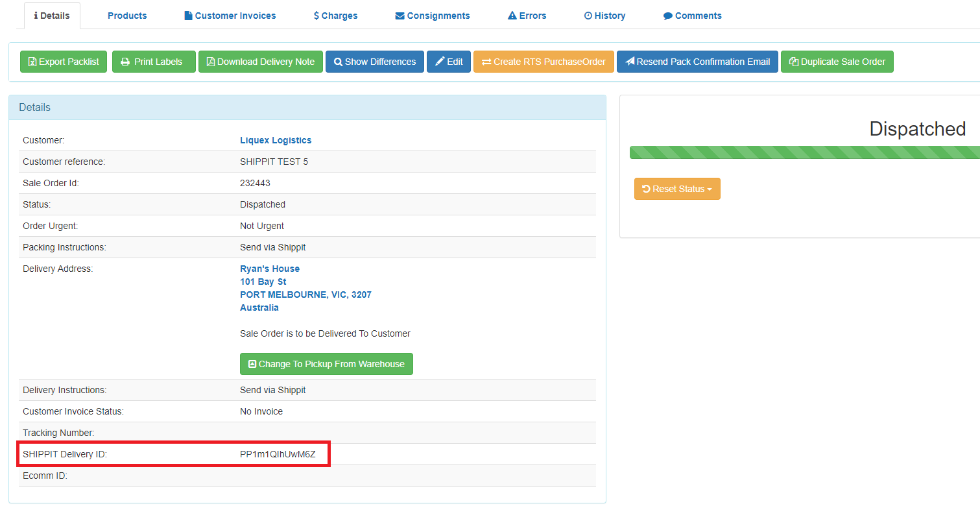Click the copy icon on Duplicate Sale Order
This screenshot has height=506, width=980.
(793, 62)
